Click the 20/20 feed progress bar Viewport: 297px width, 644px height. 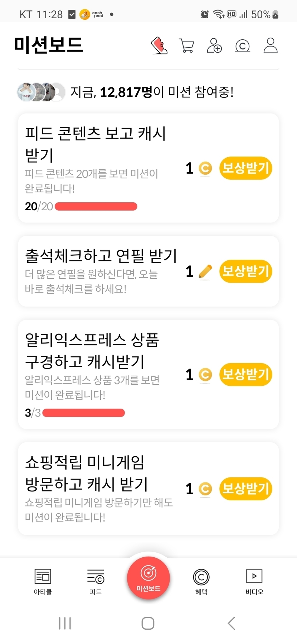96,207
